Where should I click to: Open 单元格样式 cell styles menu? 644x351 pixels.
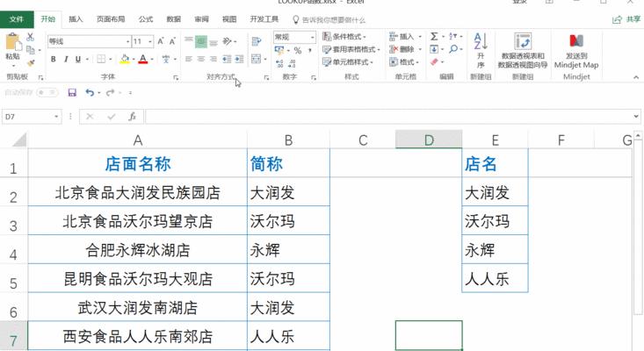pyautogui.click(x=348, y=62)
